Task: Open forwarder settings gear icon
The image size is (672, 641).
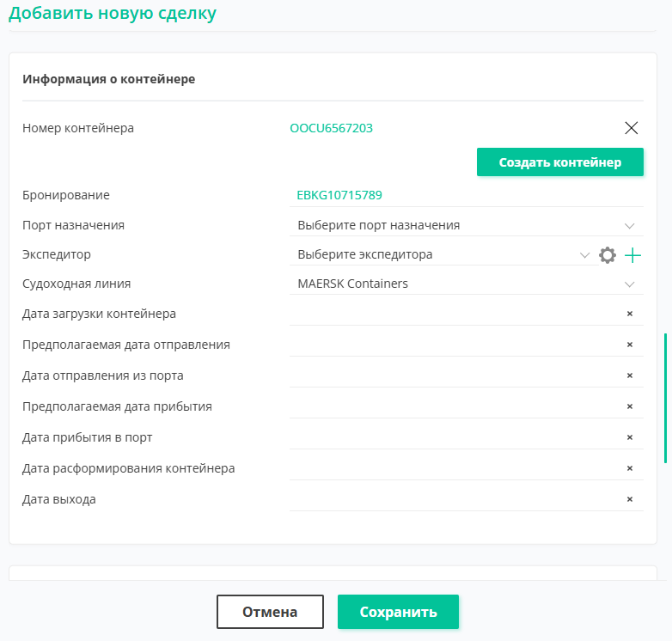Action: pos(608,255)
